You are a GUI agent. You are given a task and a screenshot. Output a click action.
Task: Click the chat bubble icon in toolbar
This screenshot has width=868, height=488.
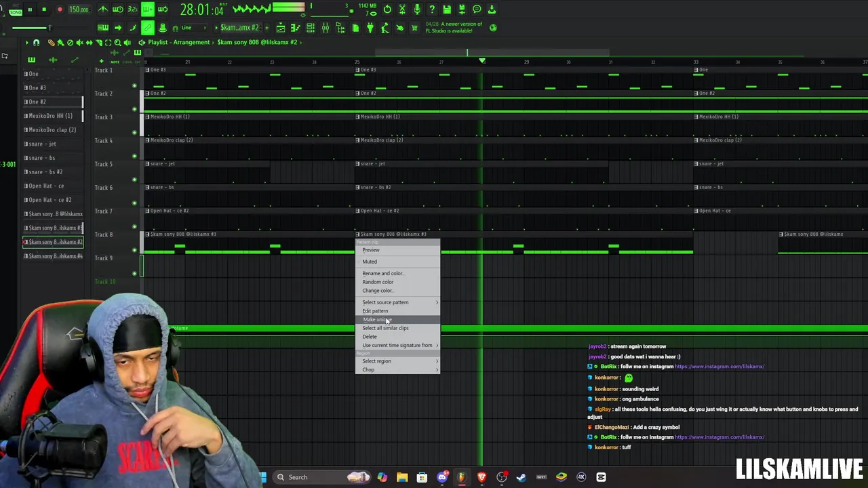[477, 9]
